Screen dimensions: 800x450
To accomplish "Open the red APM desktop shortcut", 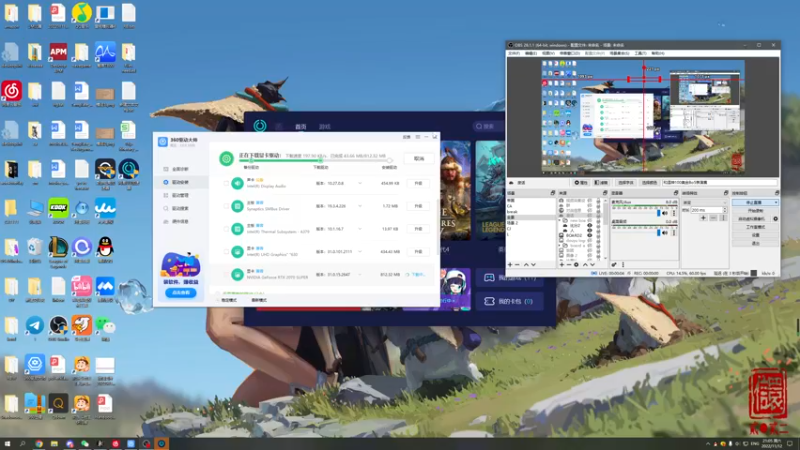I will 58,52.
